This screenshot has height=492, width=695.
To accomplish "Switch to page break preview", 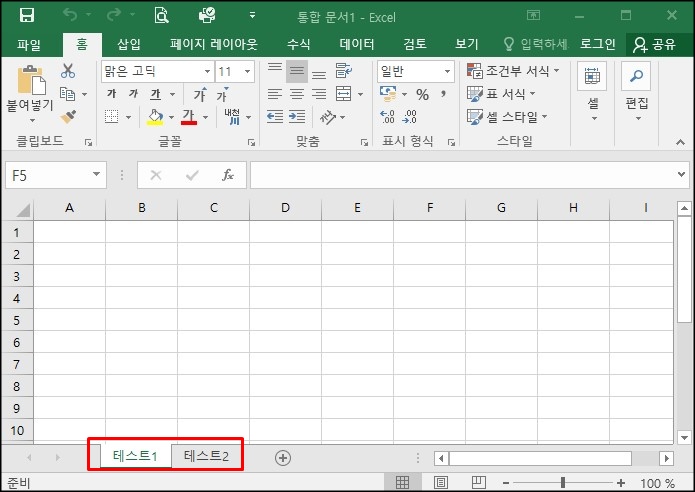I will (479, 482).
